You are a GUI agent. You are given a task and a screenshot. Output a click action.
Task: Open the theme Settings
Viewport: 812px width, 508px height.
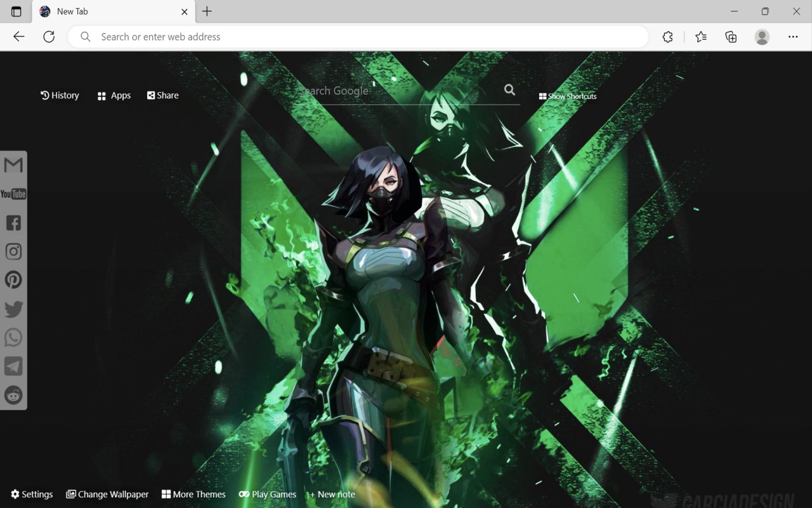32,494
